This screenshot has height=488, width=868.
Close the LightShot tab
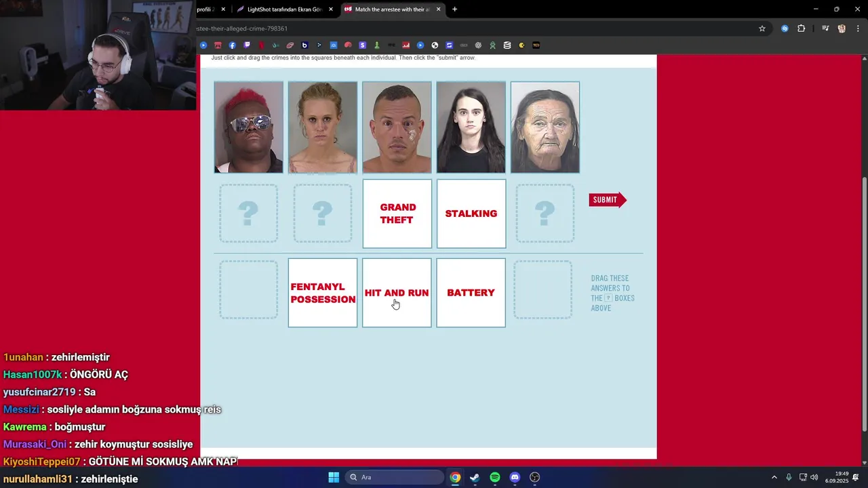(331, 9)
